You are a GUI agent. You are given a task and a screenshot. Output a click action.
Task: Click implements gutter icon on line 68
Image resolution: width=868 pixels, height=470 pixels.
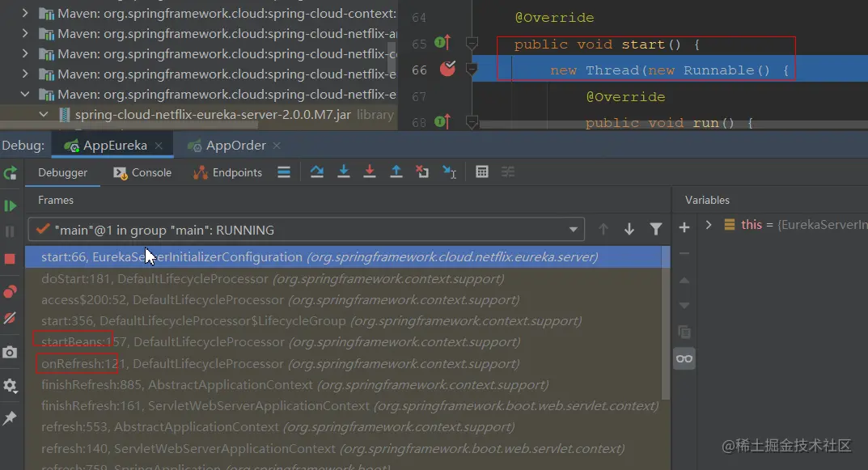[x=442, y=121]
